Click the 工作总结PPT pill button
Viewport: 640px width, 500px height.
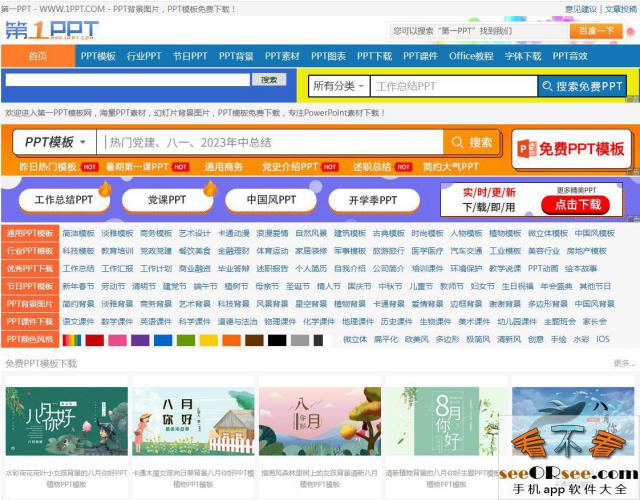point(64,200)
